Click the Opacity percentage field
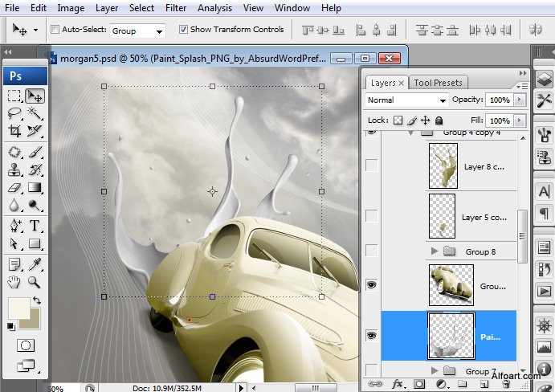Screen dimensions: 555x392 pos(499,100)
